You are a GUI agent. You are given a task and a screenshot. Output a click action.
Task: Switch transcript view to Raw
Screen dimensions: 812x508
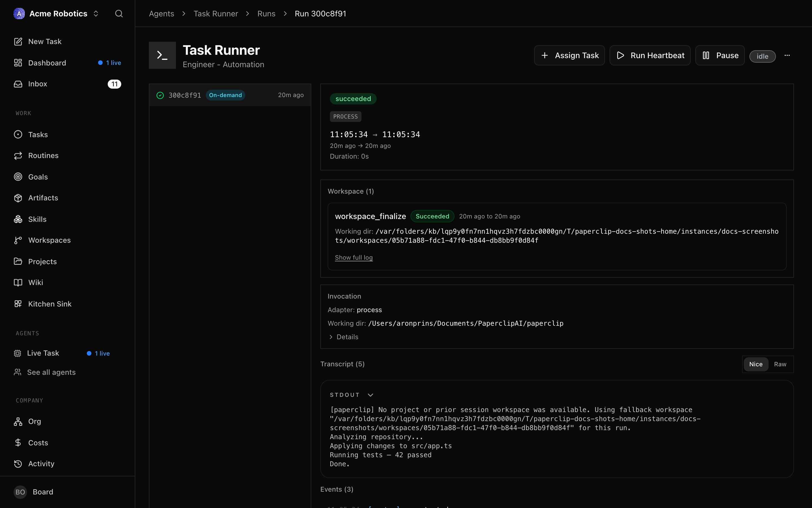point(780,364)
